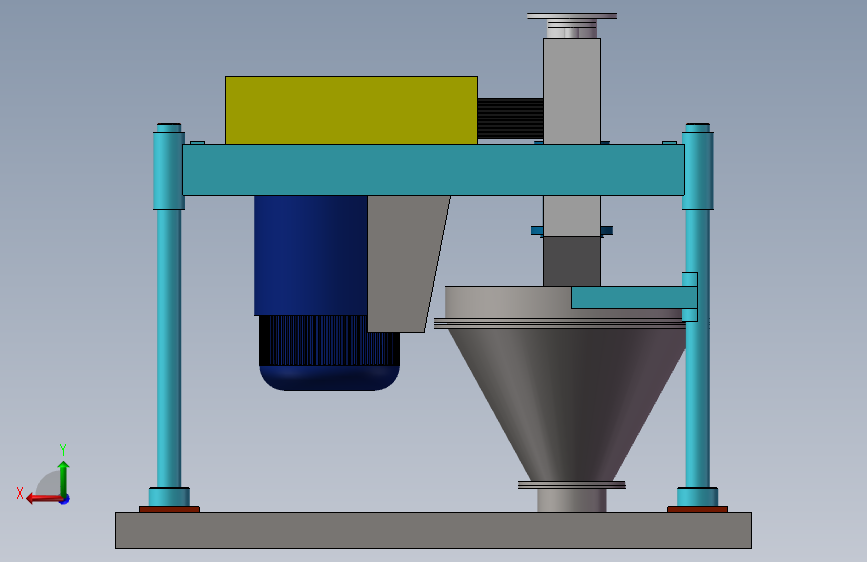Select the red-brown pad under left column
This screenshot has height=562, width=867.
click(x=169, y=509)
